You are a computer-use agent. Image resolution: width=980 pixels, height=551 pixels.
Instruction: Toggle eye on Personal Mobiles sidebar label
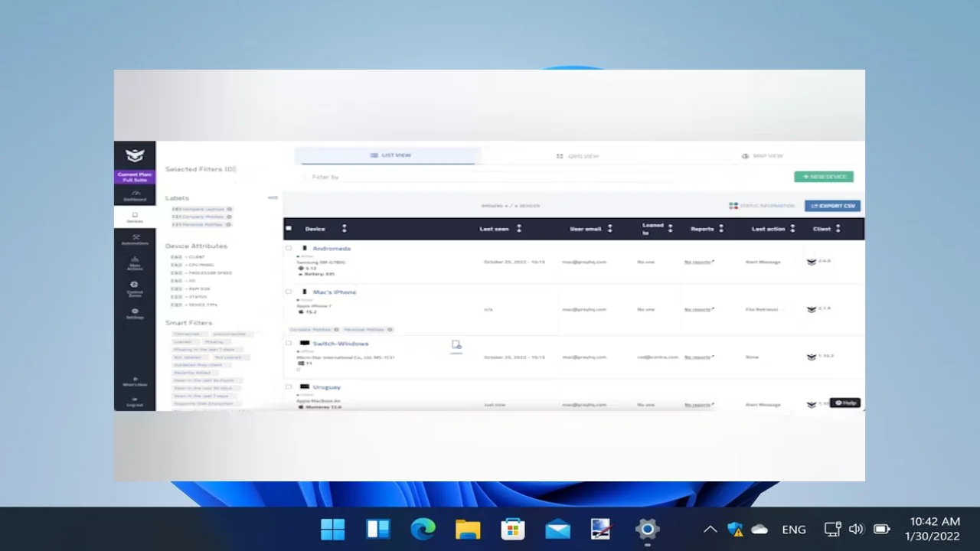tap(229, 224)
